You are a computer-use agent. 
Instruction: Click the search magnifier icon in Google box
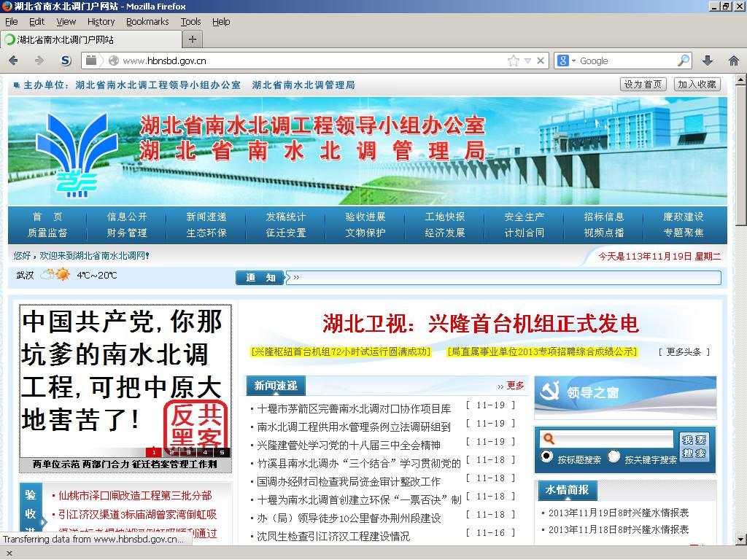[x=683, y=61]
